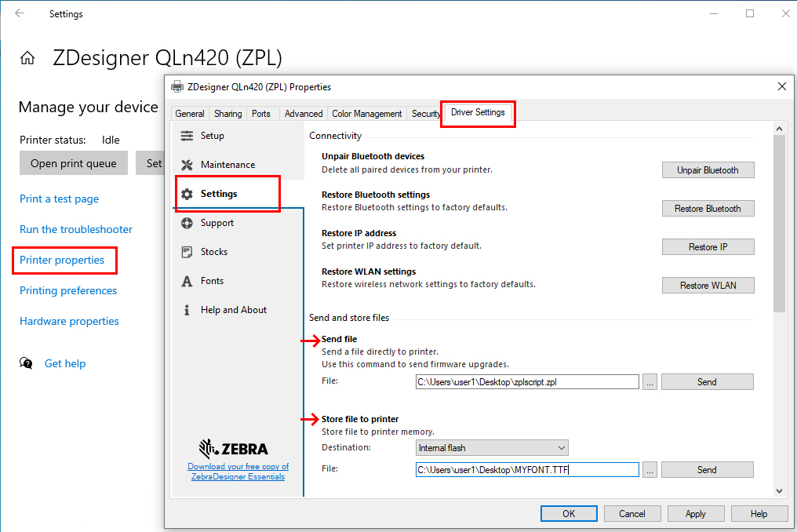Browse for file in Store file section
797x532 pixels.
(650, 470)
